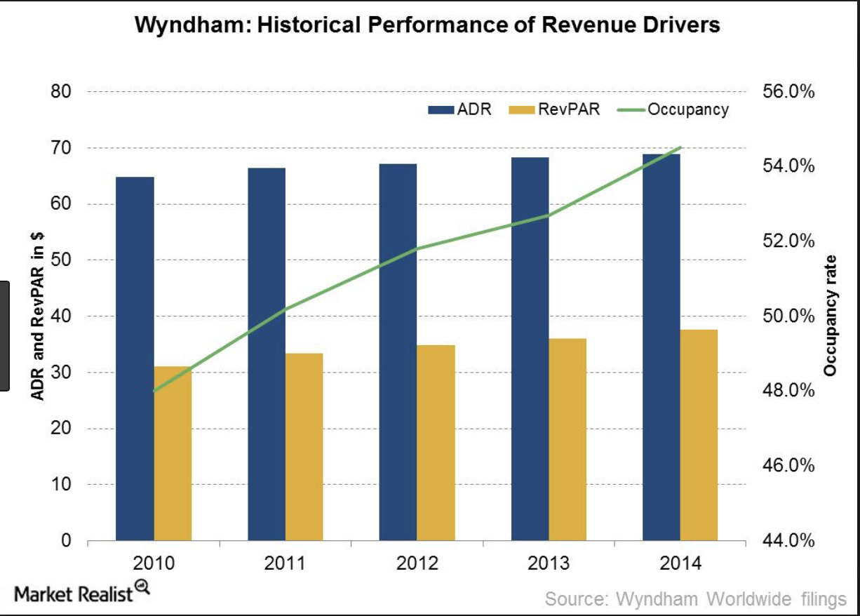Viewport: 860px width, 616px height.
Task: Click the Occupancy rate axis title
Action: click(x=832, y=315)
